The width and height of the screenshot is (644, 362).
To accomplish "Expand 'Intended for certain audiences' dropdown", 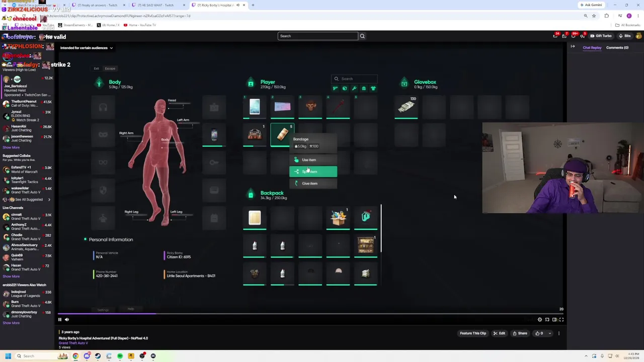I will [x=86, y=48].
